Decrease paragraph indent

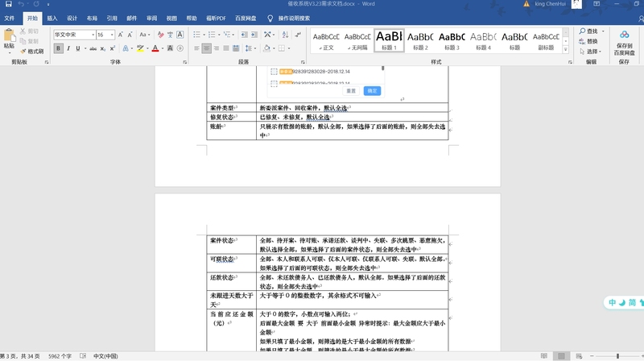point(245,35)
